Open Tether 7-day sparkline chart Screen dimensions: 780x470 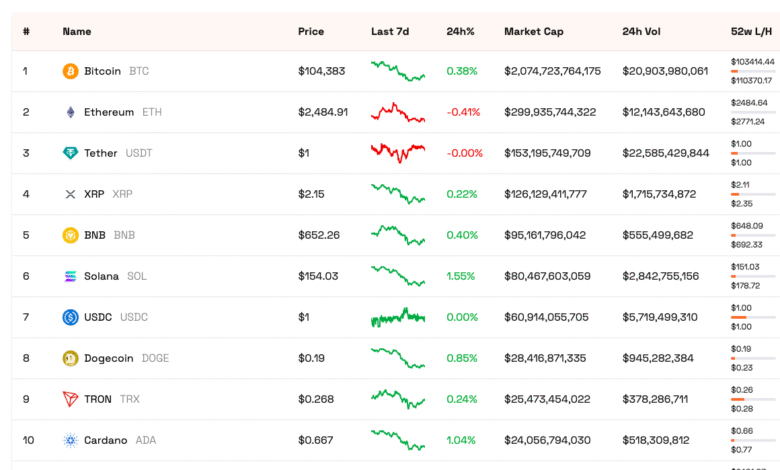(398, 152)
